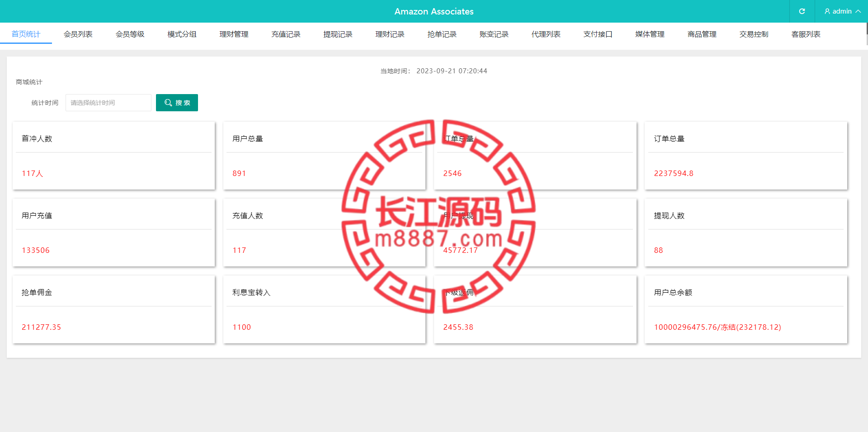This screenshot has width=868, height=432.
Task: Click the refresh icon in header
Action: pyautogui.click(x=802, y=11)
